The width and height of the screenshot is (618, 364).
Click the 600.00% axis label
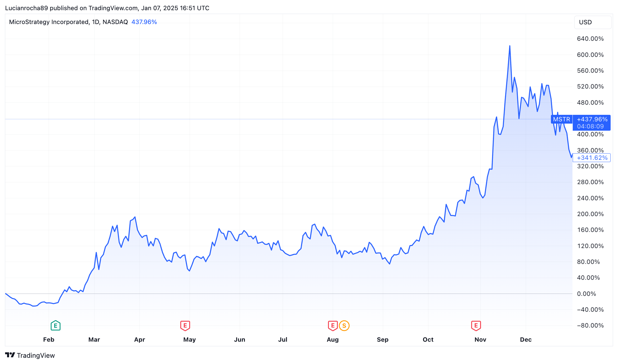(590, 55)
